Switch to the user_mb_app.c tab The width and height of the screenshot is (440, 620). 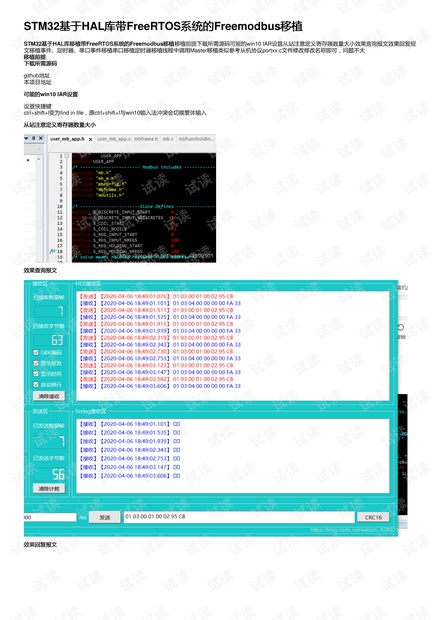pyautogui.click(x=113, y=139)
